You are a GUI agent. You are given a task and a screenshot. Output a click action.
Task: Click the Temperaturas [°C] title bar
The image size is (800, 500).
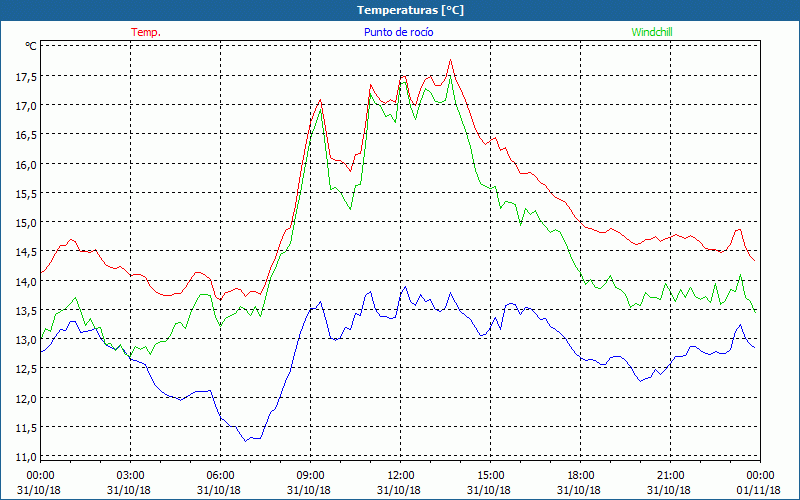[x=400, y=10]
